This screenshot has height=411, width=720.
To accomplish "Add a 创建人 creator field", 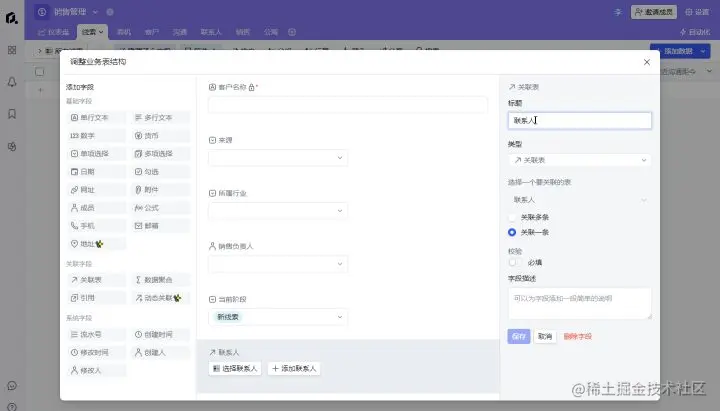I will pos(160,352).
